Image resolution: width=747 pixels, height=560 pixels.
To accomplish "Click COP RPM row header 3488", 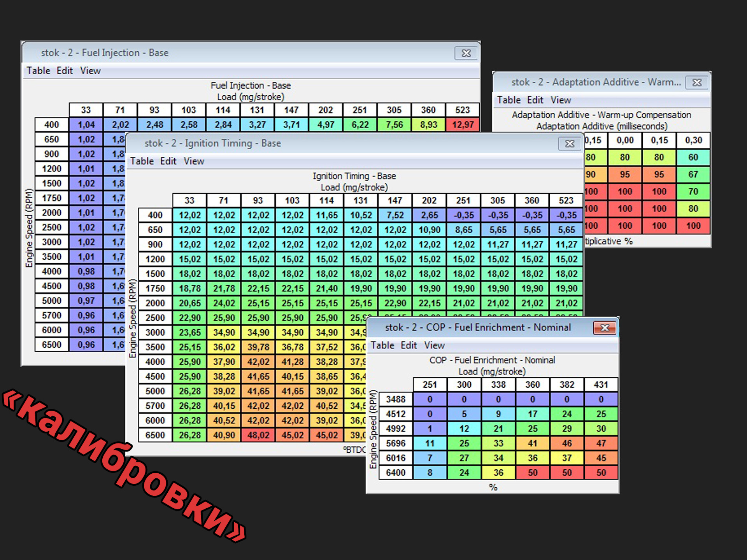I will coord(396,399).
